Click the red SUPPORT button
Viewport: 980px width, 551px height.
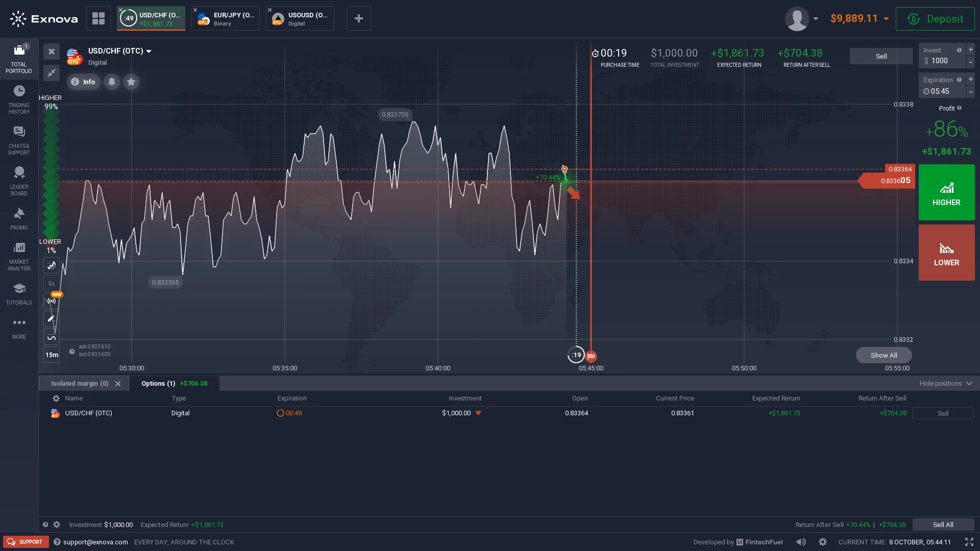[26, 542]
